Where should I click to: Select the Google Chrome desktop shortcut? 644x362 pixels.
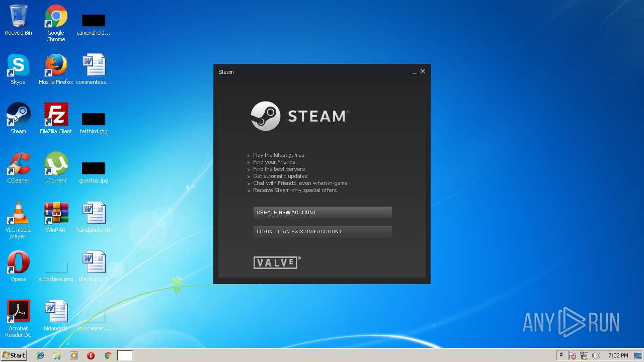pos(56,23)
